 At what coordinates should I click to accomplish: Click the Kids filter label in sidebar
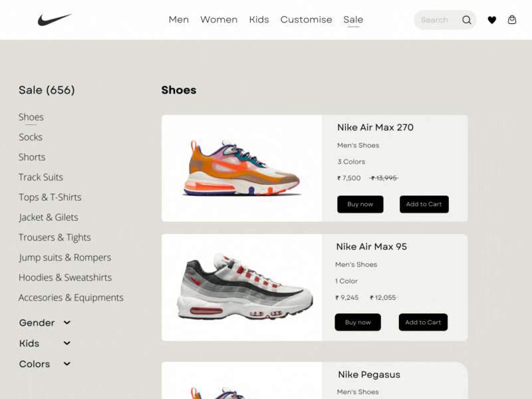[x=29, y=343]
